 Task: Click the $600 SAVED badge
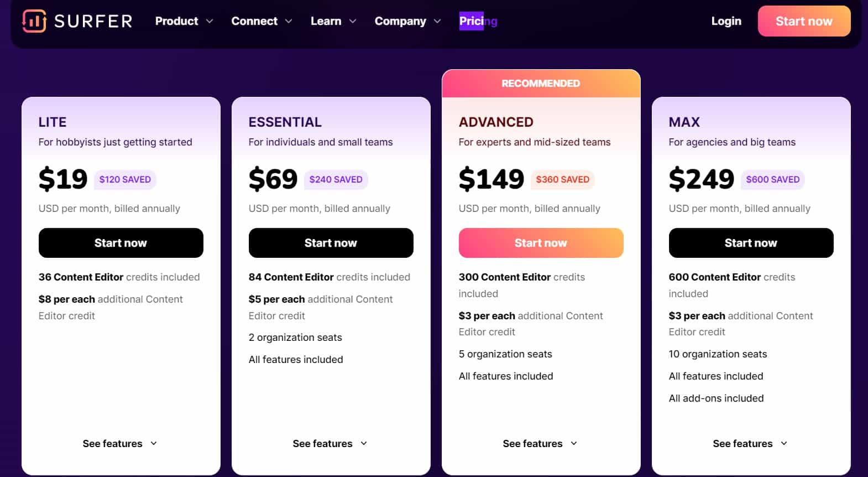click(772, 179)
